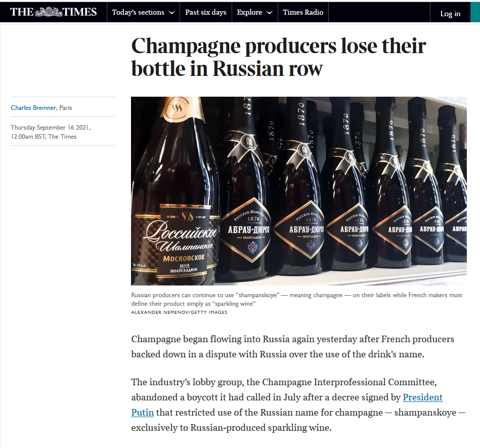The image size is (480, 448).
Task: Click the first Абрау-Дюрсо diamond label
Action: [x=246, y=229]
